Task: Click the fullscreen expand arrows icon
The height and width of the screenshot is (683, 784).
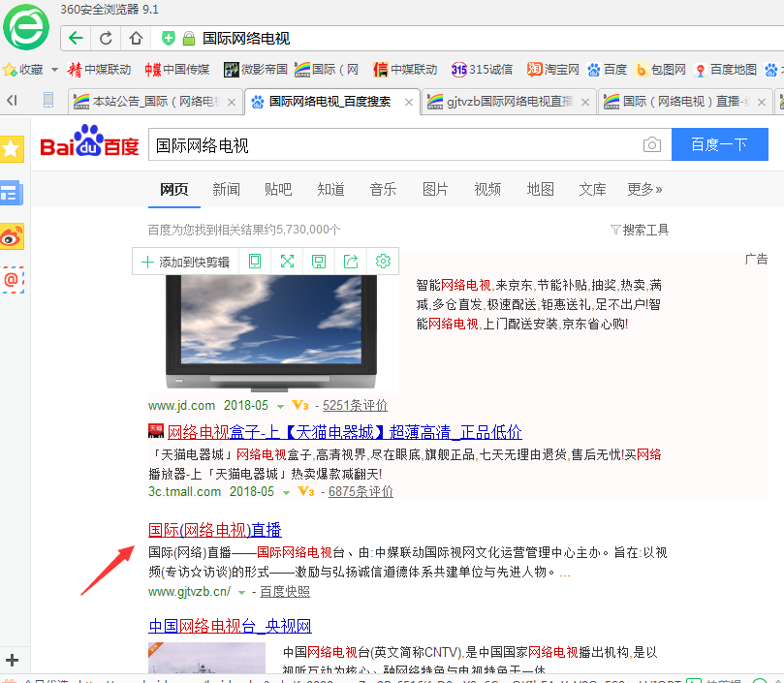Action: [287, 261]
